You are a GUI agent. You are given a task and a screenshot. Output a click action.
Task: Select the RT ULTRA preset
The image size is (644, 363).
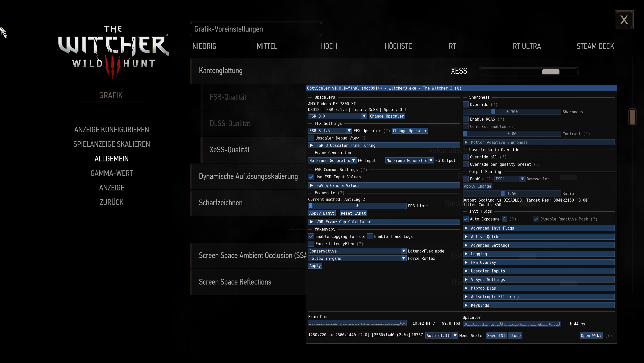pyautogui.click(x=527, y=46)
